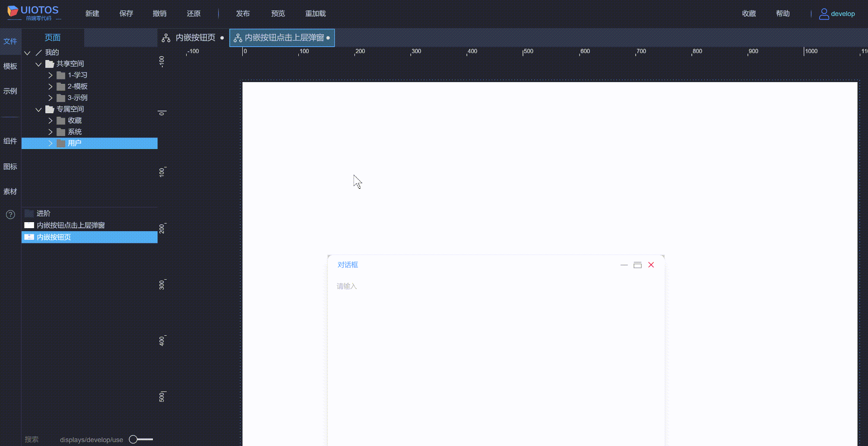868x446 pixels.
Task: Click the user account icon beside develop
Action: [x=824, y=13]
